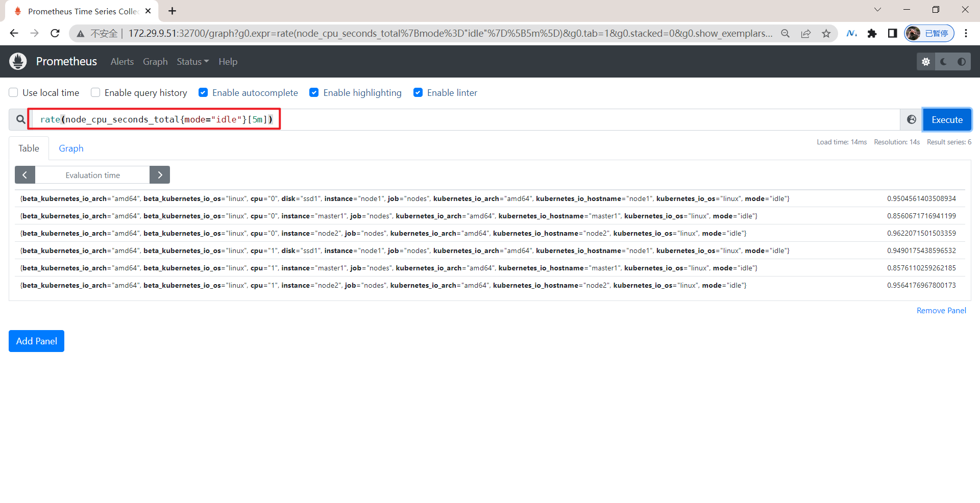980x503 pixels.
Task: Step evaluation time forward
Action: pyautogui.click(x=160, y=175)
